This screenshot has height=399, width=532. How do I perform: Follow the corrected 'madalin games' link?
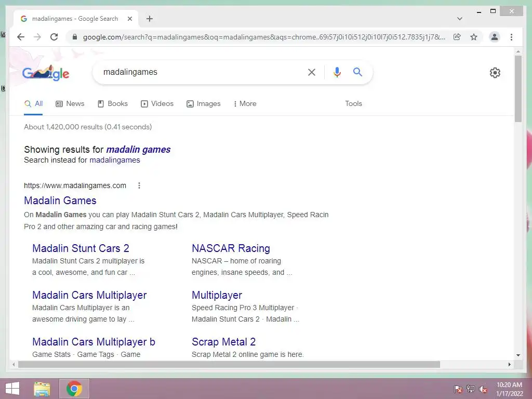click(x=138, y=150)
